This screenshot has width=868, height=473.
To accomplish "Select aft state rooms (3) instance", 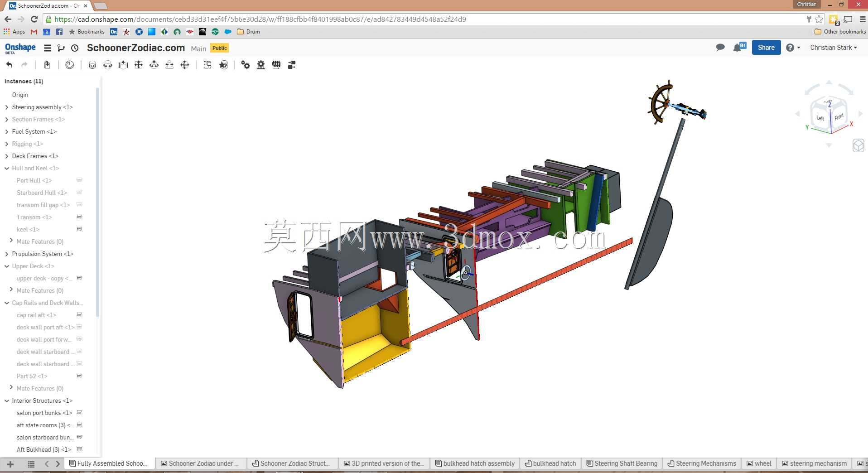I will tap(45, 425).
